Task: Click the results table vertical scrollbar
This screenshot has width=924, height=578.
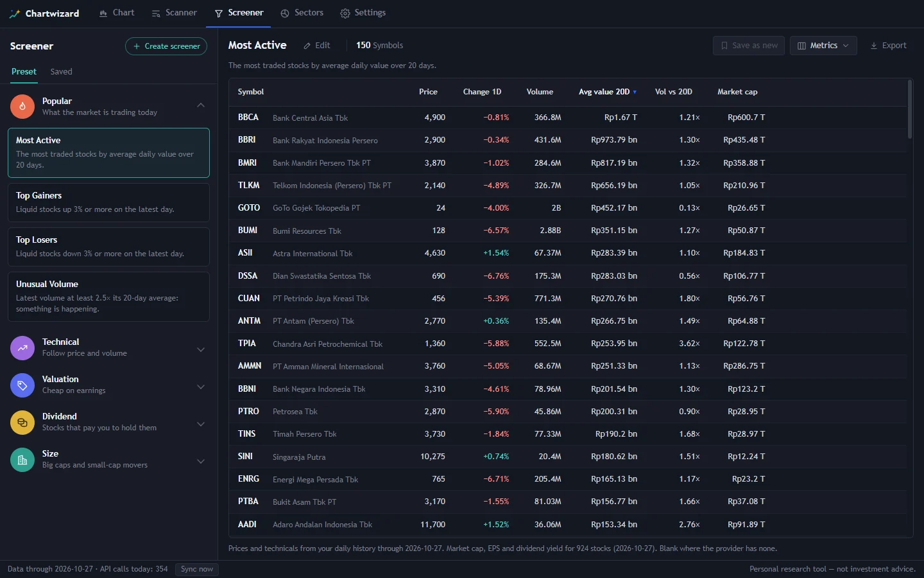Action: coord(909,109)
